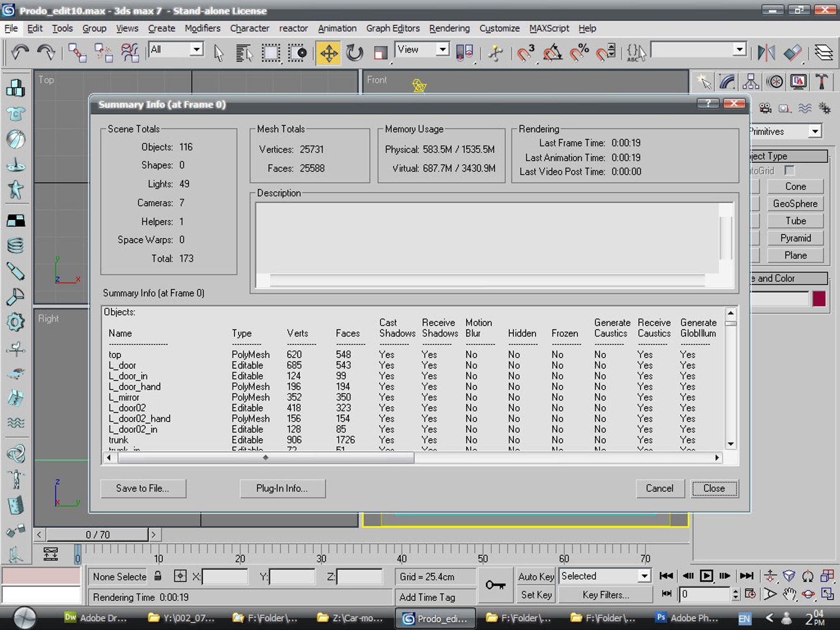Click the Play Animation button
The image size is (840, 630).
706,576
